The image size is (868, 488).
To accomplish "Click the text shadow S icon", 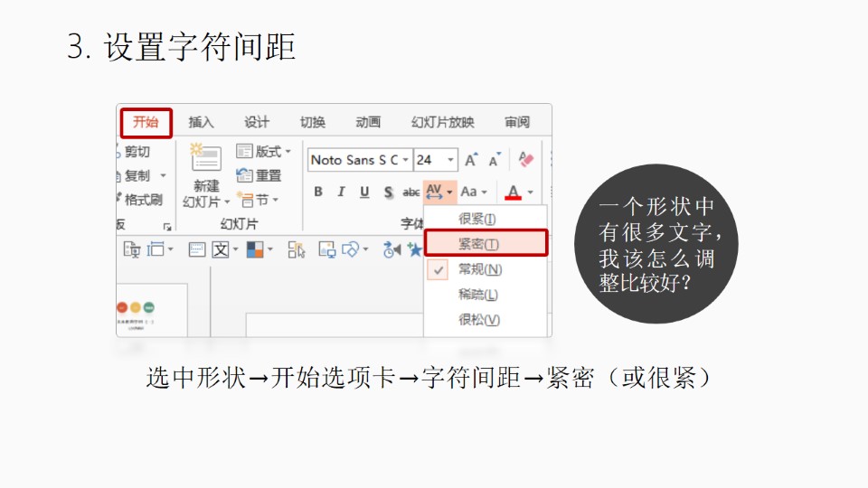I will pyautogui.click(x=388, y=192).
